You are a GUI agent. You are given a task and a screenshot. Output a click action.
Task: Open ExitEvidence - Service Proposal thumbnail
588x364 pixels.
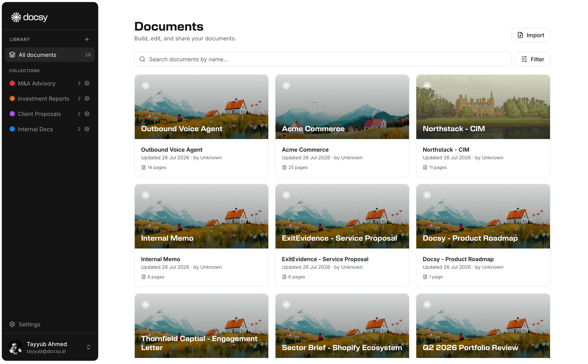(x=342, y=216)
